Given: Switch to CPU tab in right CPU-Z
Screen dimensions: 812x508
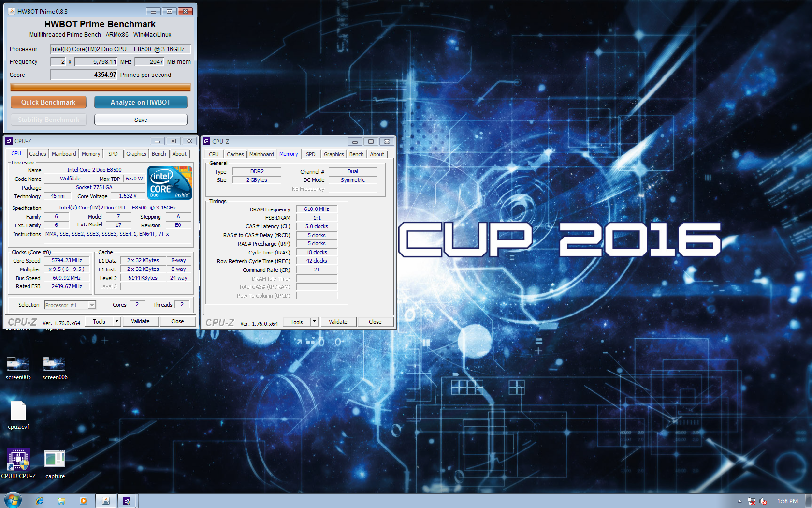Looking at the screenshot, I should [214, 154].
